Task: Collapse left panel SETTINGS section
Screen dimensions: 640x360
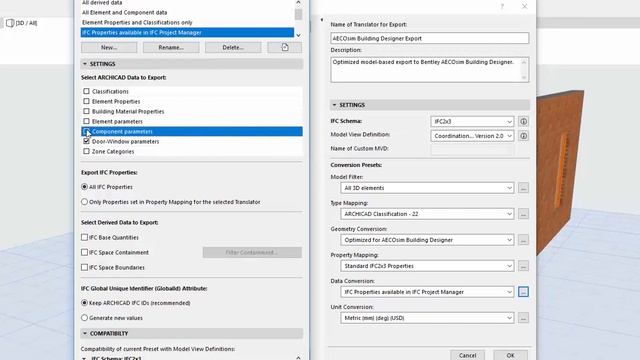Action: pyautogui.click(x=85, y=64)
